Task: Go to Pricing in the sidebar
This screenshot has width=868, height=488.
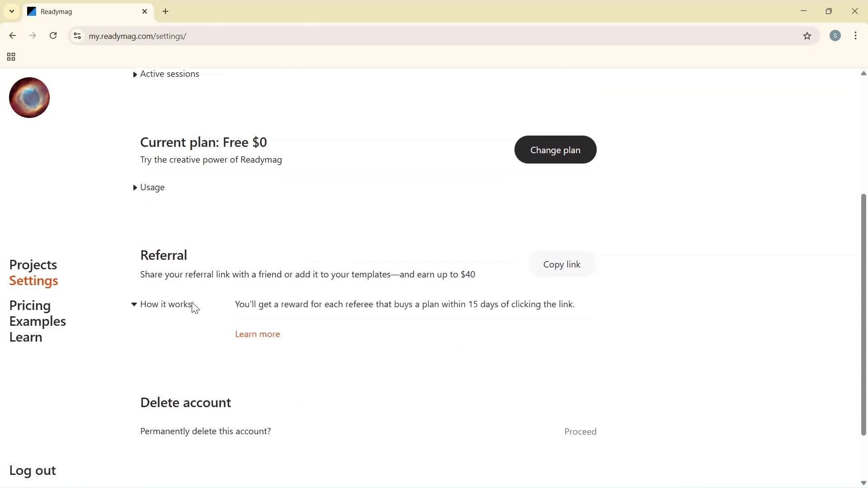Action: [30, 305]
